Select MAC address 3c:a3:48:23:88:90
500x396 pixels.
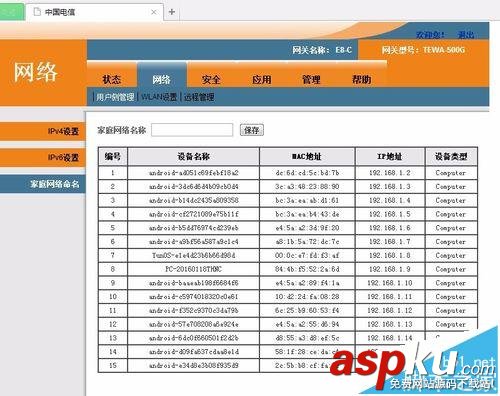click(307, 186)
